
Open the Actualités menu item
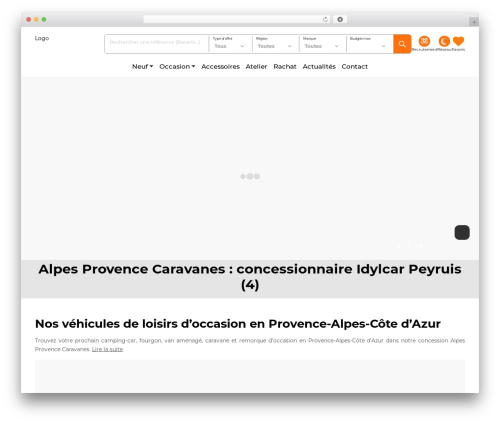pos(319,67)
